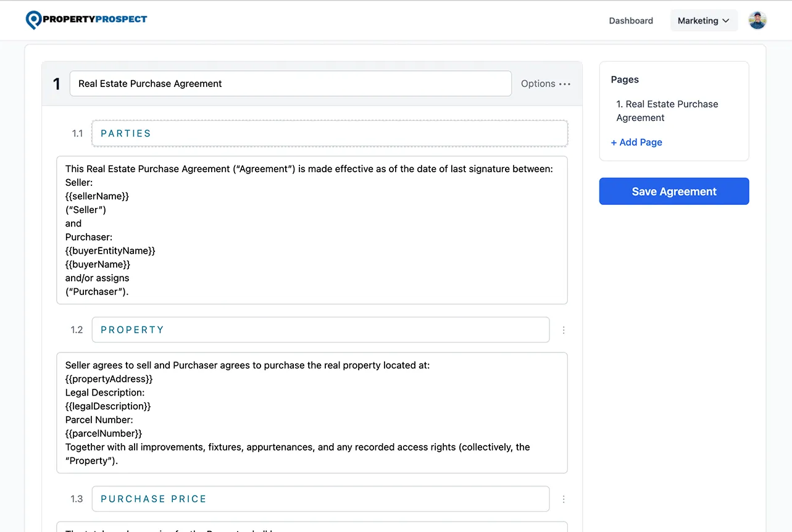The height and width of the screenshot is (532, 792).
Task: Click the PROPERTY section heading field
Action: (320, 330)
